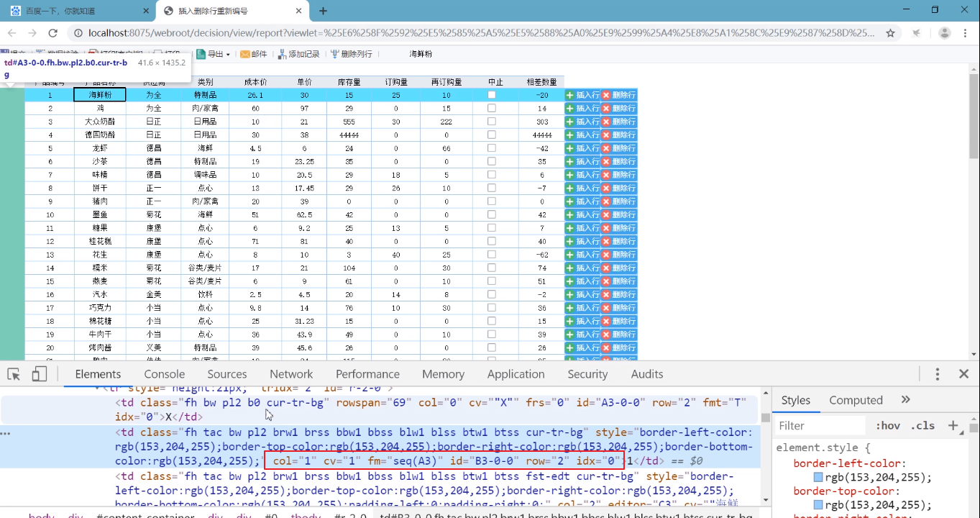980x518 pixels.
Task: Tick the 中止 checkbox for row 1 海鲜粉
Action: tap(492, 95)
